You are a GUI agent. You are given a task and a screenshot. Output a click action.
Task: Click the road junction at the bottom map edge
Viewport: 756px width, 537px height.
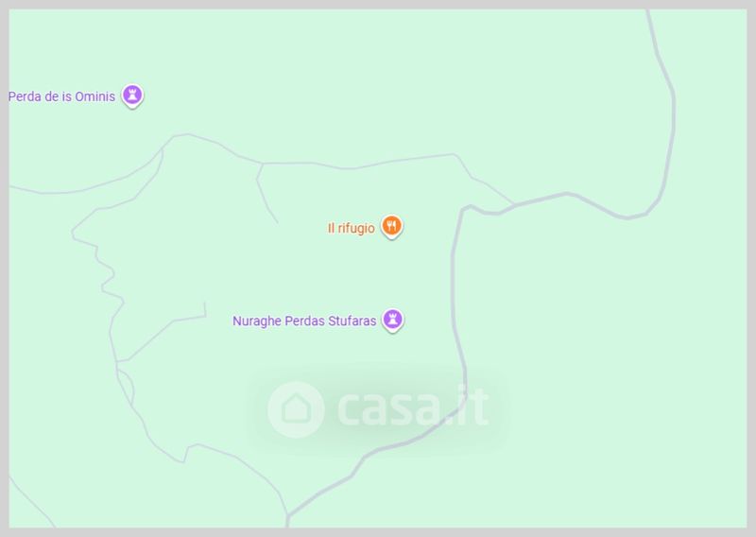tap(287, 519)
